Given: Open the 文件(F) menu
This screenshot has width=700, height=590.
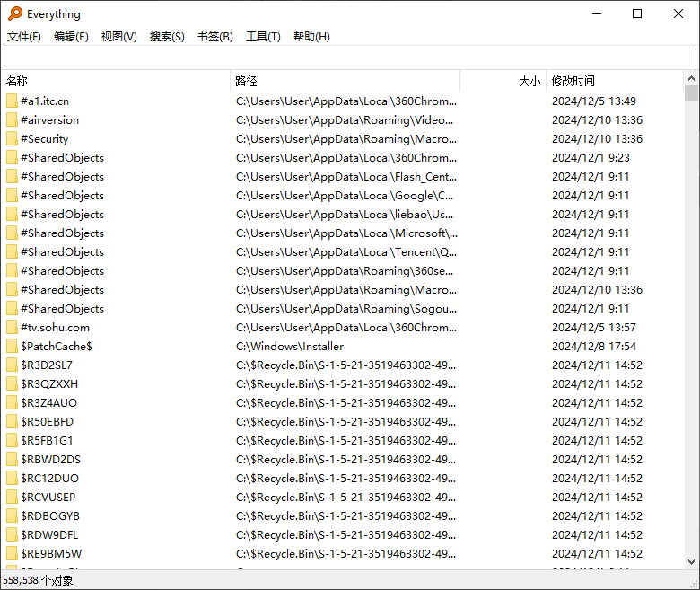Looking at the screenshot, I should click(24, 37).
